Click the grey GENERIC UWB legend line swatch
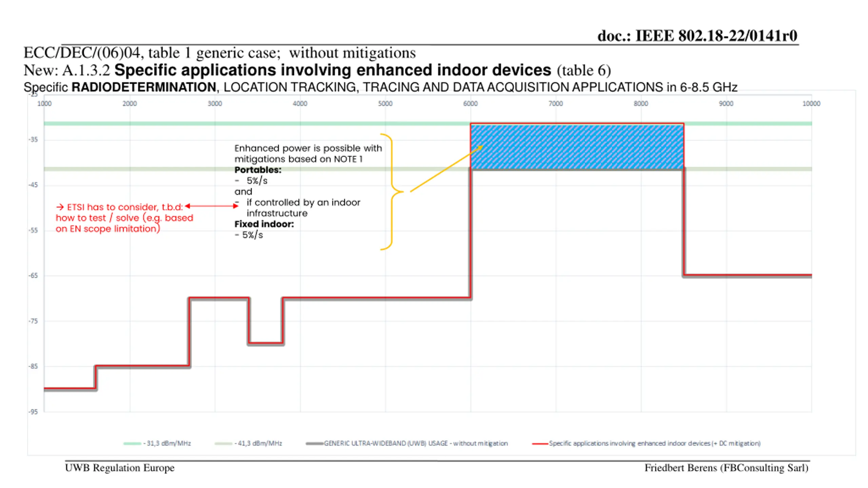 coord(314,444)
